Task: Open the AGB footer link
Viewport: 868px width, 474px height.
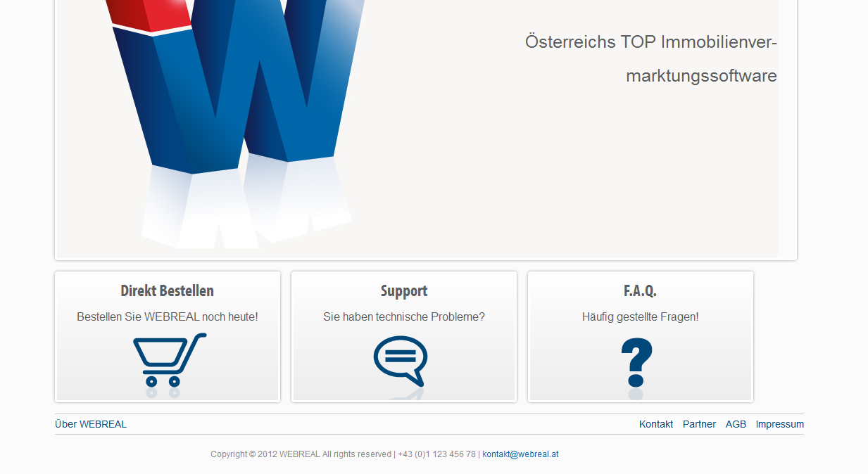Action: [x=736, y=424]
